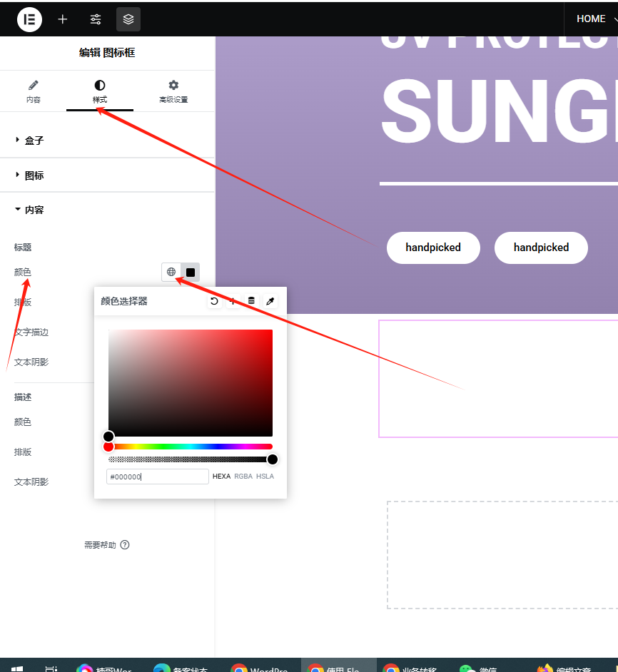Switch to the 内容 tab

click(x=34, y=91)
